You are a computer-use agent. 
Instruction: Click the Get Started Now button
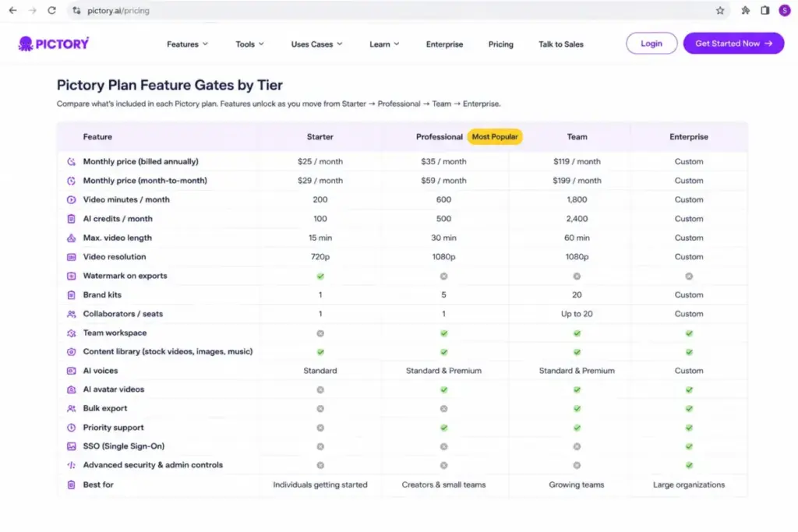coord(733,44)
